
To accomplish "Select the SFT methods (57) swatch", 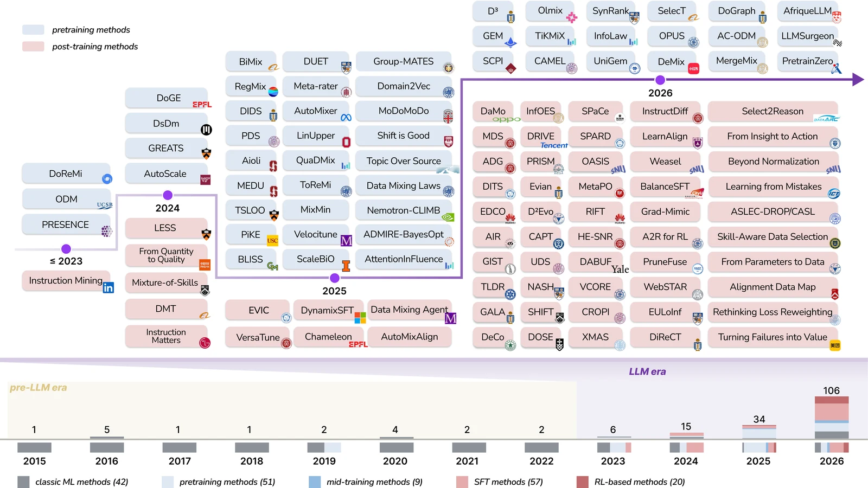I will click(462, 482).
